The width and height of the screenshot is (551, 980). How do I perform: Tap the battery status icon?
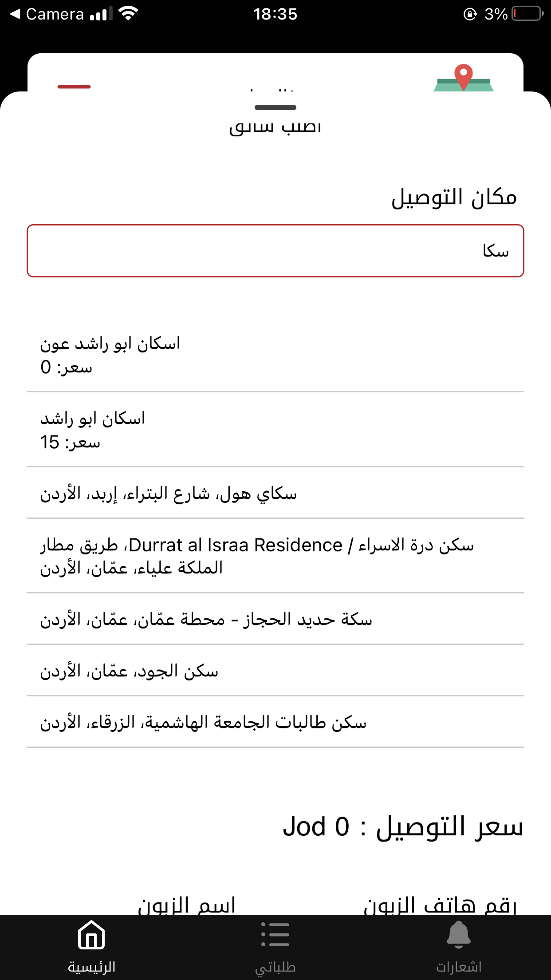(x=527, y=14)
